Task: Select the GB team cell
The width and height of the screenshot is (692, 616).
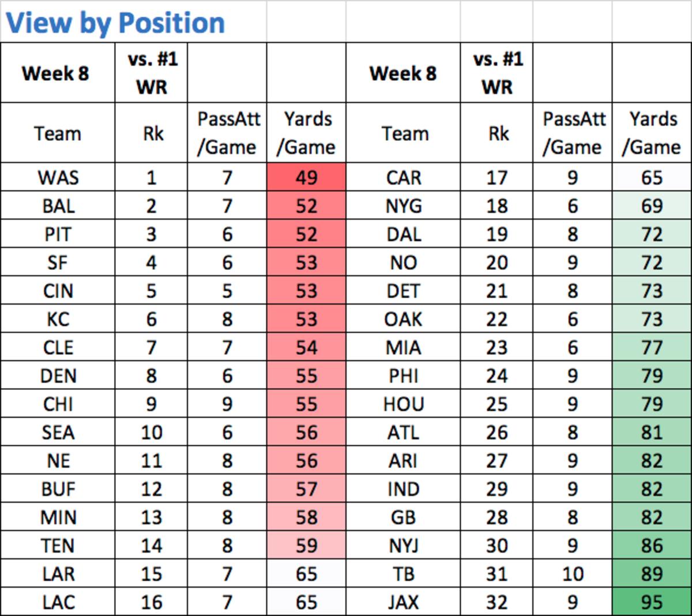Action: pos(403,517)
